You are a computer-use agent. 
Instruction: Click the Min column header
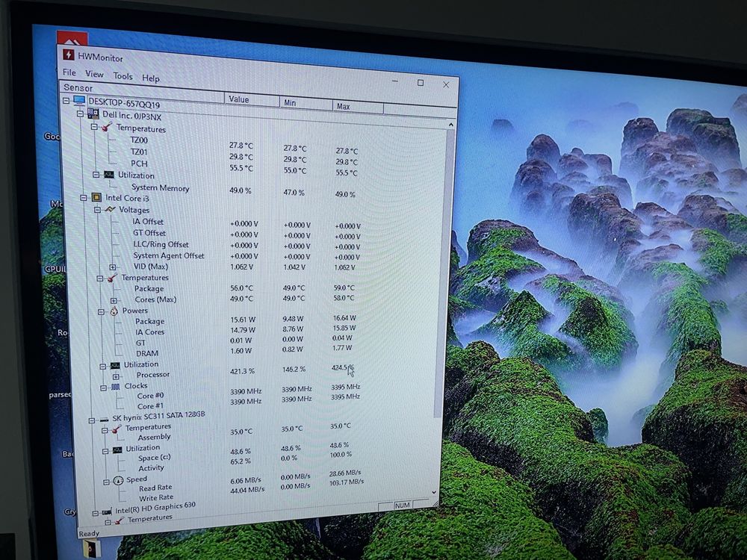306,103
